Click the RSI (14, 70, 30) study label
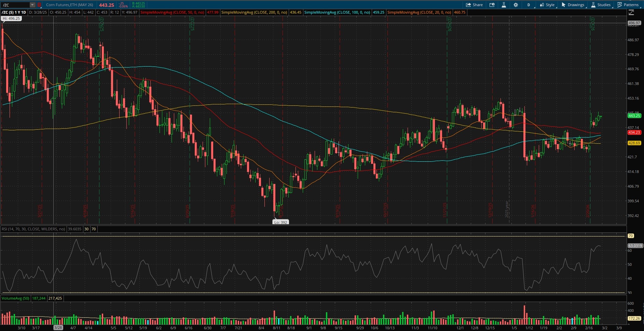 coord(32,229)
